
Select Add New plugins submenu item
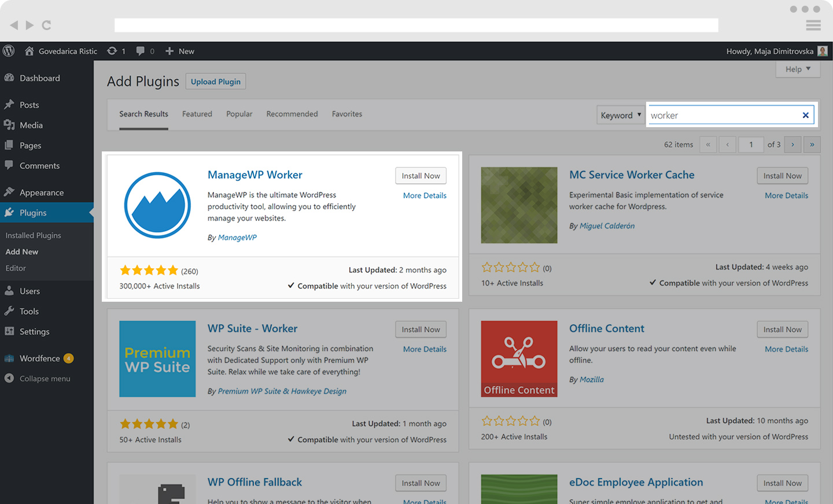(x=22, y=251)
